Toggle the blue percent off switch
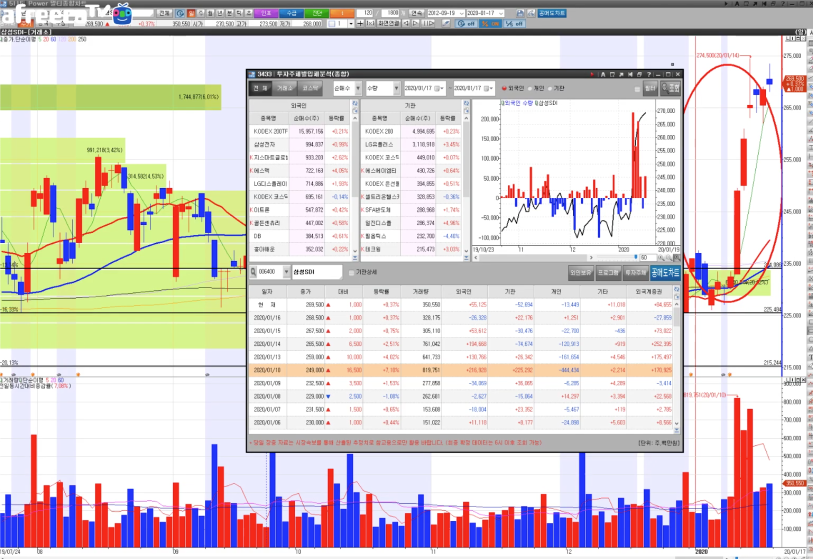The image size is (813, 559). tap(514, 24)
